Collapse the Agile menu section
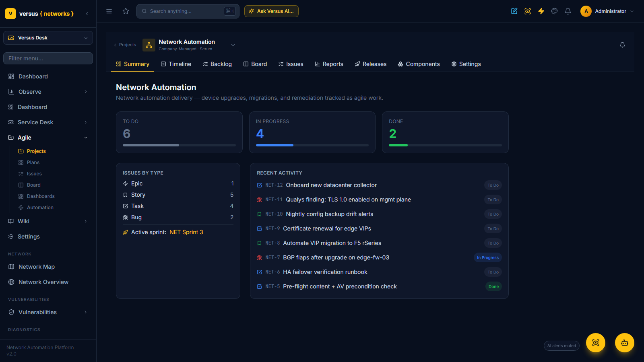Screen dimensions: 644x362 tap(48, 138)
